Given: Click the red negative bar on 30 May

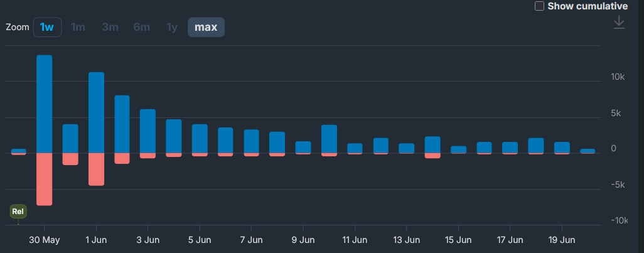Looking at the screenshot, I should click(45, 179).
